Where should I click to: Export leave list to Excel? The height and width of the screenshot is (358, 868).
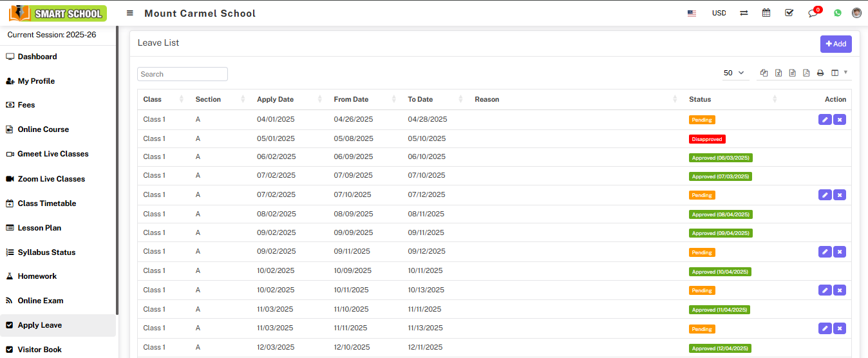click(778, 73)
